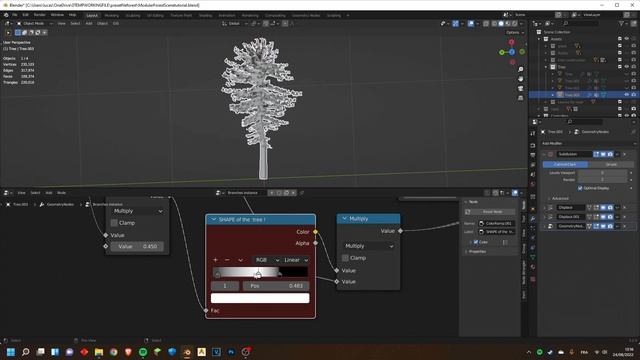Open the material properties tab icon
This screenshot has height=360, width=640.
(533, 267)
